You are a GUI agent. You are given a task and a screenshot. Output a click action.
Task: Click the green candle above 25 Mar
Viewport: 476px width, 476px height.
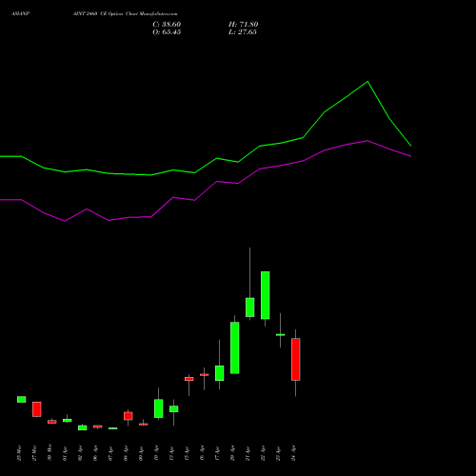click(22, 399)
